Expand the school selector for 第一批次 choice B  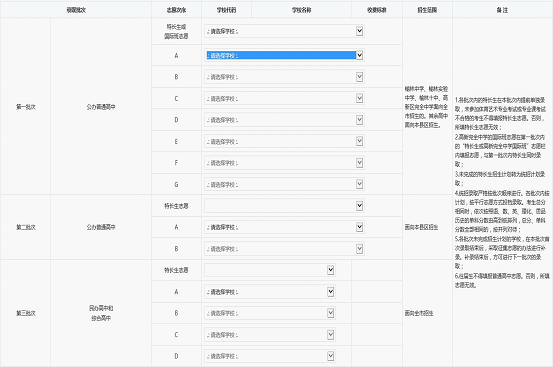[x=284, y=77]
